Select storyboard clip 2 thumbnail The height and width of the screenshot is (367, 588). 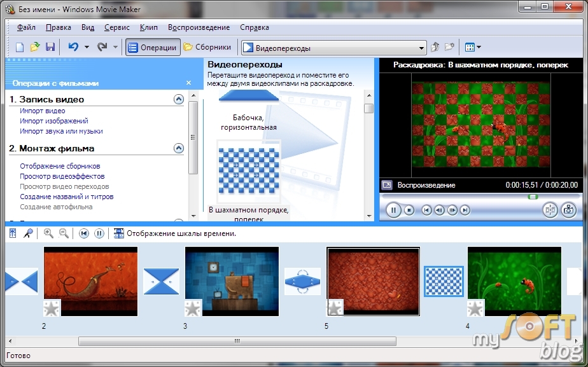91,281
